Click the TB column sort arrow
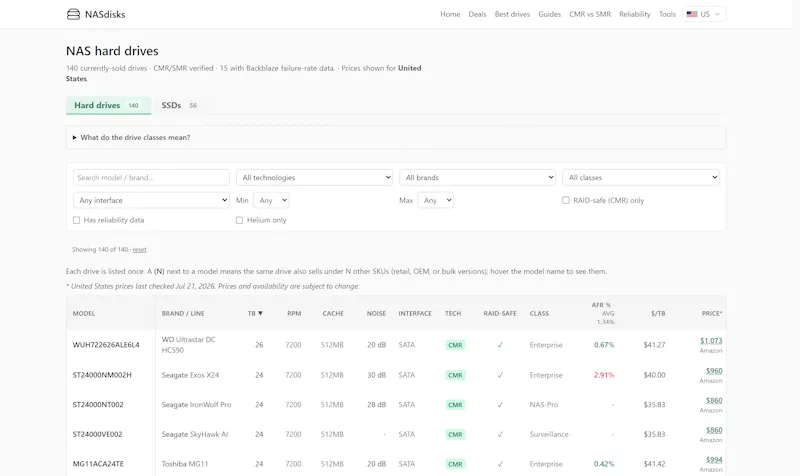 (x=260, y=313)
